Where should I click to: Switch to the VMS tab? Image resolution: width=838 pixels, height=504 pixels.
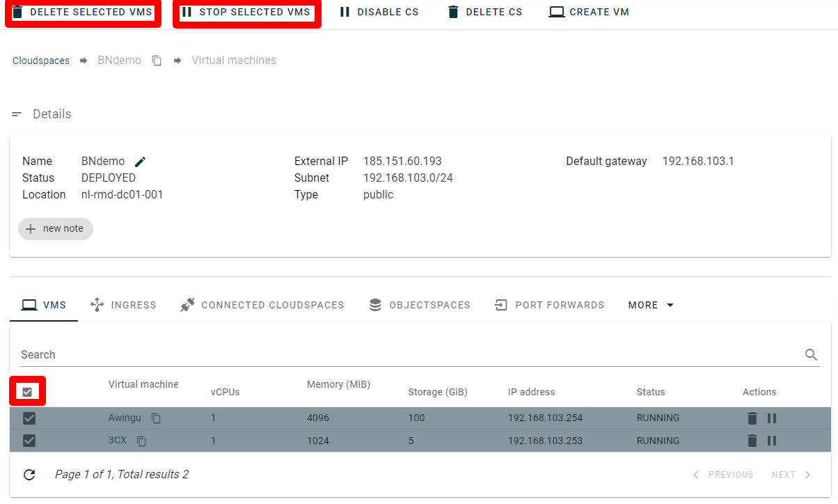point(44,305)
